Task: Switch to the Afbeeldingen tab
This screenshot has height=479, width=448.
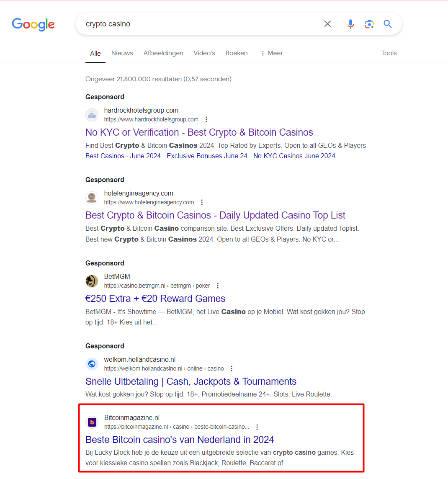Action: [x=163, y=53]
